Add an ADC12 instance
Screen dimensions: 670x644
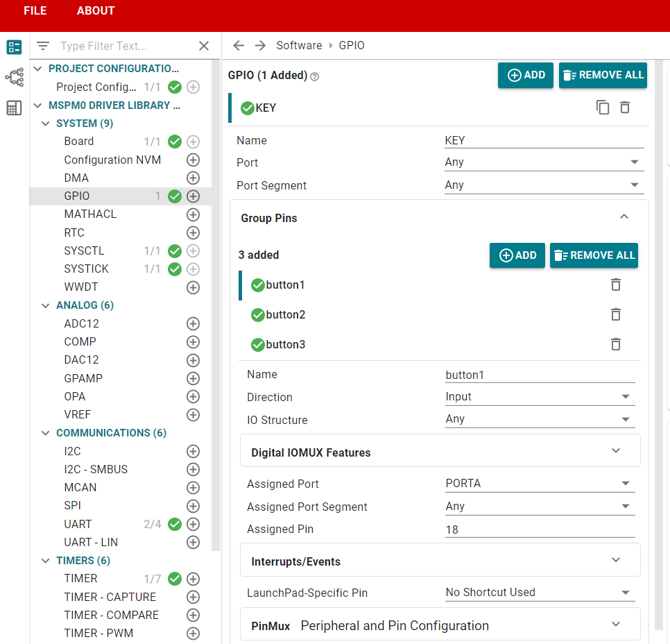[193, 323]
